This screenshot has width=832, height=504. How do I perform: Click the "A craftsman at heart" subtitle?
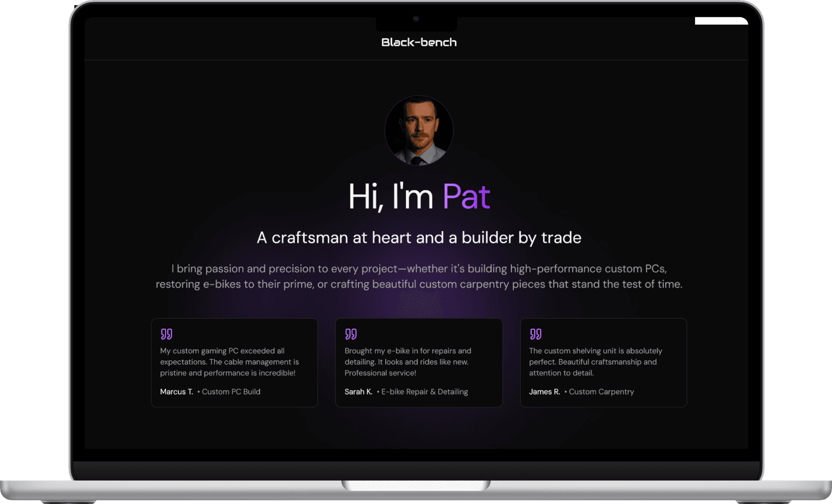click(x=419, y=238)
